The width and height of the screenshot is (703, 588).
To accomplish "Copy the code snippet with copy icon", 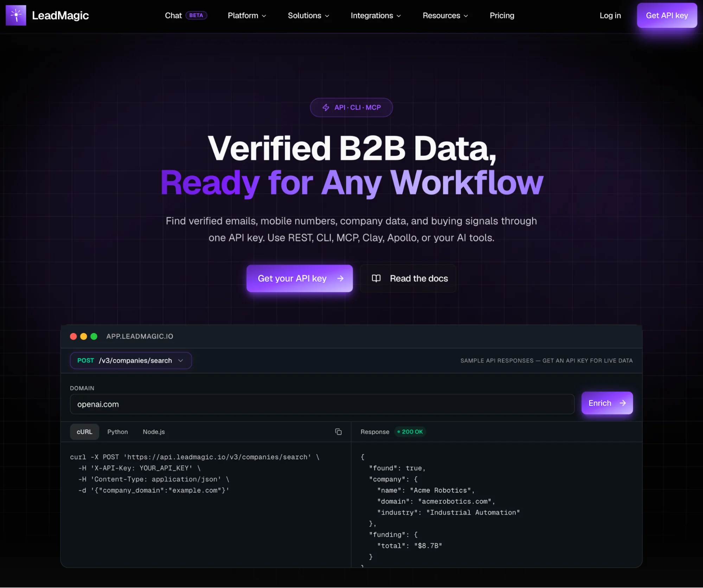I will [x=338, y=432].
